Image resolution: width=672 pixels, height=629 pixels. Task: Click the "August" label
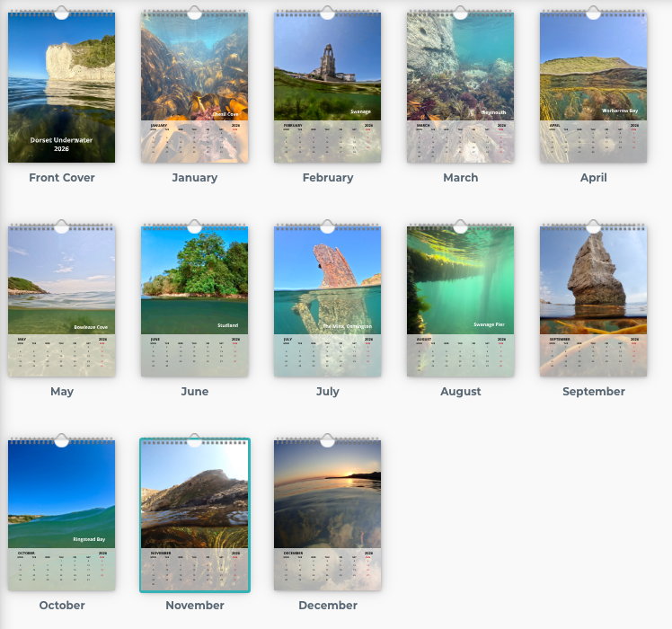[x=461, y=392]
